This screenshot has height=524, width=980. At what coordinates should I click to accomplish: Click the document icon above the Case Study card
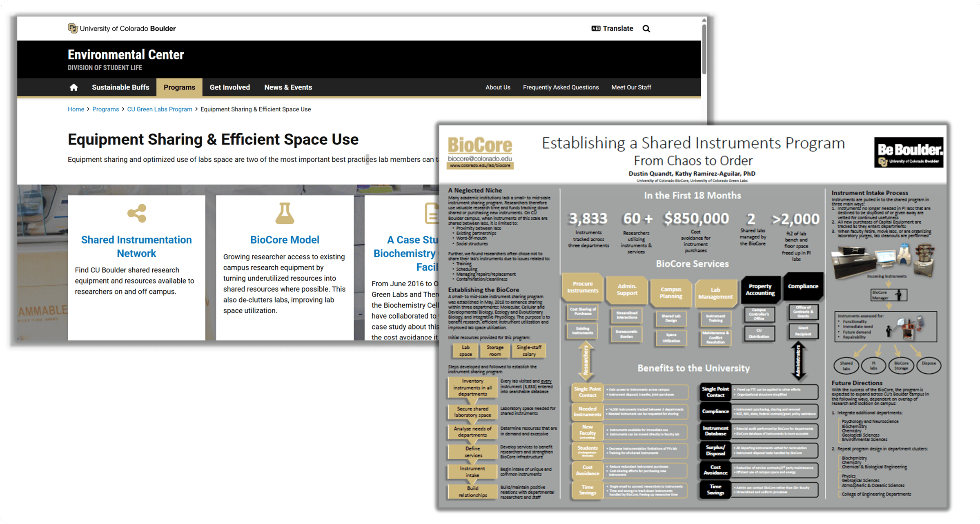431,213
